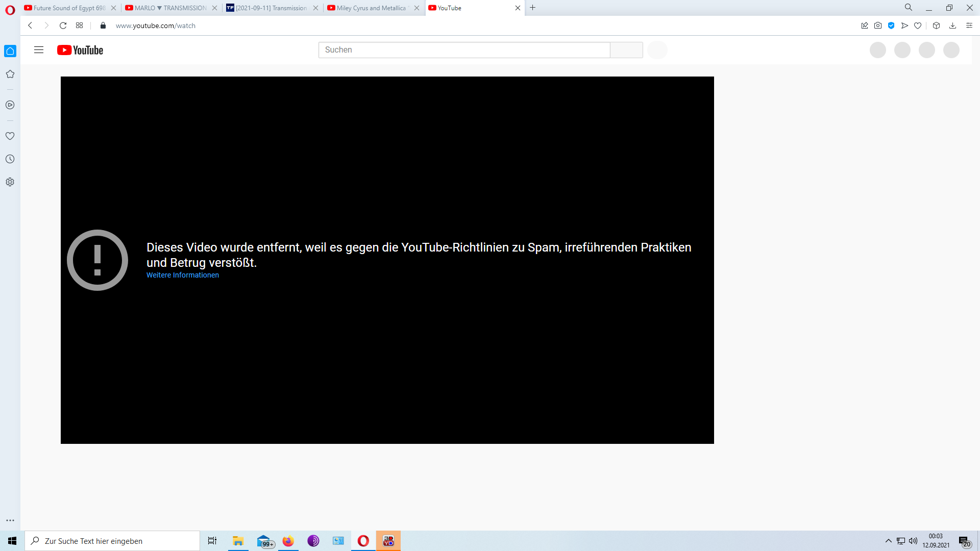The height and width of the screenshot is (551, 980).
Task: Reload the current page
Action: [63, 26]
